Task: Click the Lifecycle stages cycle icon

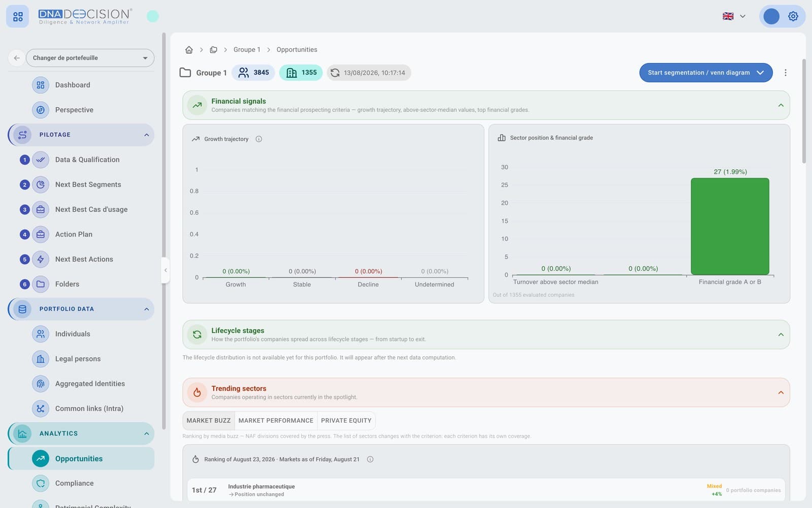Action: tap(197, 334)
